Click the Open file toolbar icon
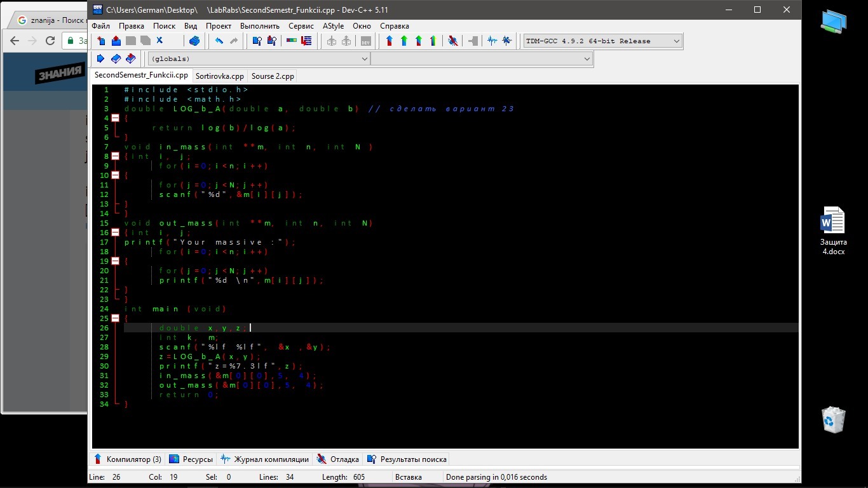Viewport: 868px width, 488px height. click(116, 41)
